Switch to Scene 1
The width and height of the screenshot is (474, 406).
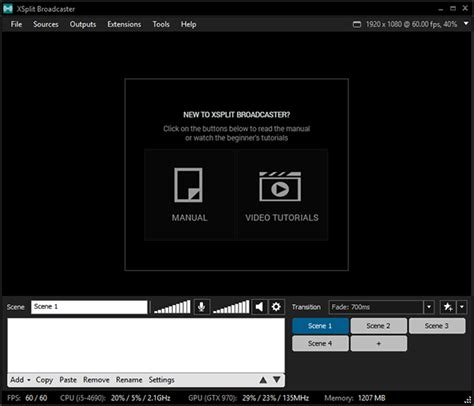point(320,326)
